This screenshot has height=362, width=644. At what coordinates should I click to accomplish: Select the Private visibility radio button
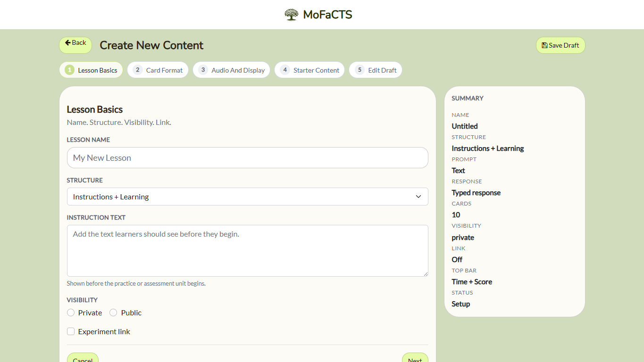[x=71, y=313]
